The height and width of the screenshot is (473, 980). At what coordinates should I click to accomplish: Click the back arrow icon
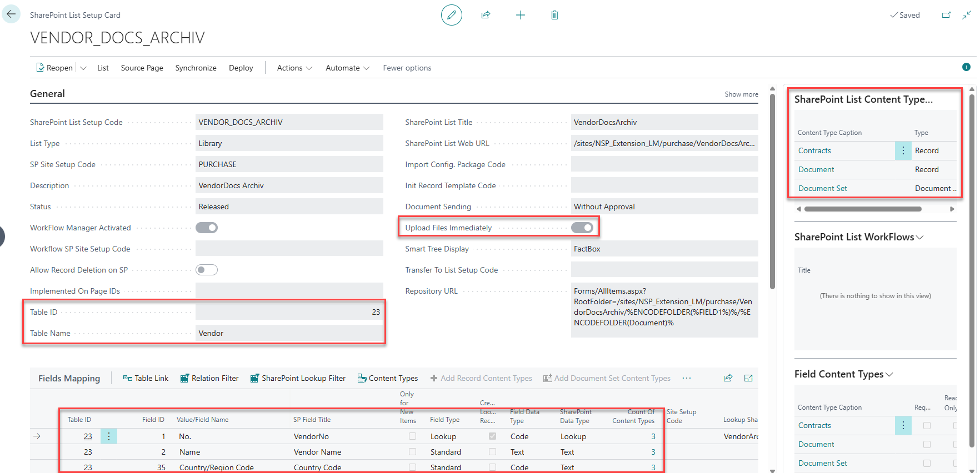coord(11,14)
